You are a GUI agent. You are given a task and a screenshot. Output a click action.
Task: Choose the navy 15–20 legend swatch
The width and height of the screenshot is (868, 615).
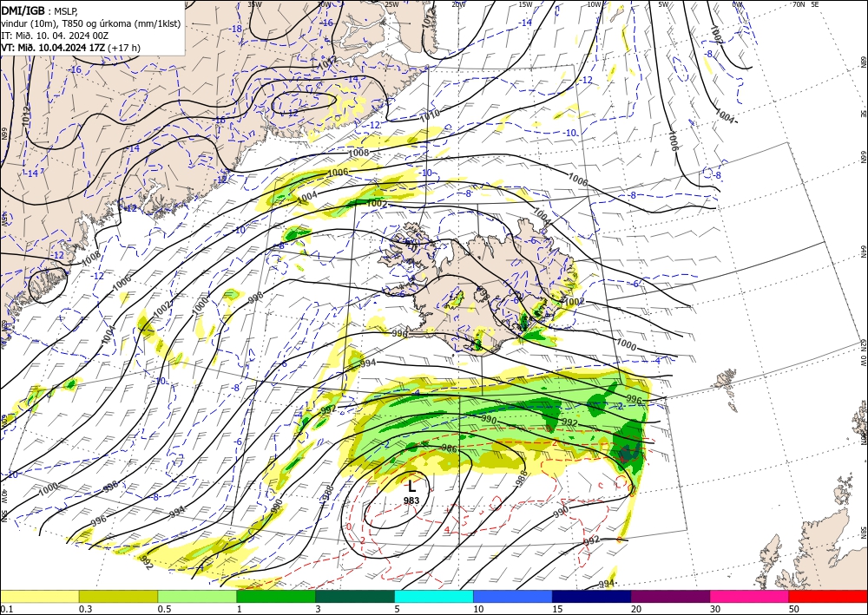[592, 596]
